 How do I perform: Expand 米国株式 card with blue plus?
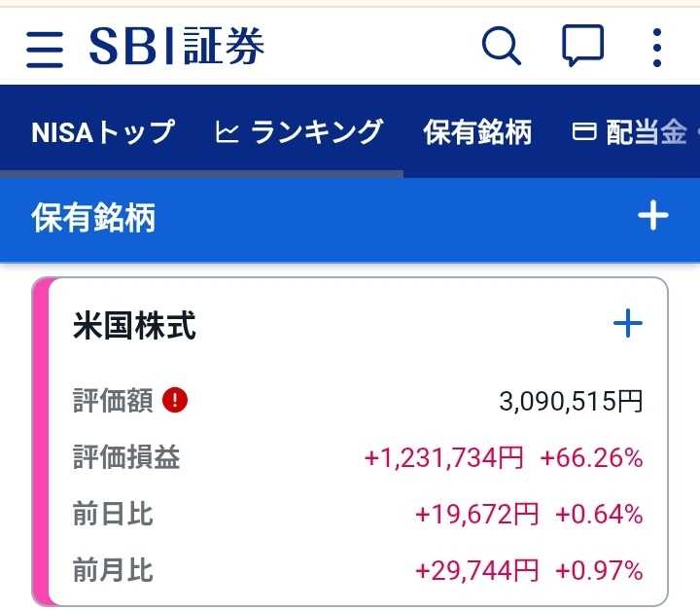tap(628, 324)
